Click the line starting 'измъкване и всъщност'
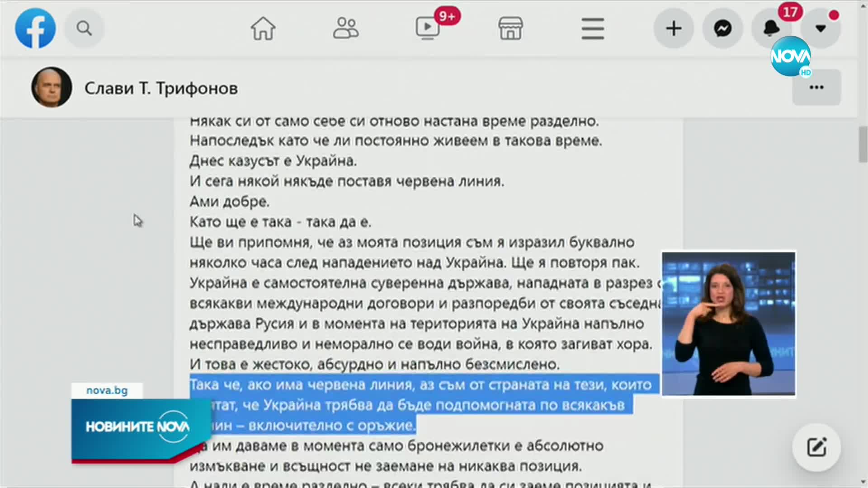 (386, 466)
